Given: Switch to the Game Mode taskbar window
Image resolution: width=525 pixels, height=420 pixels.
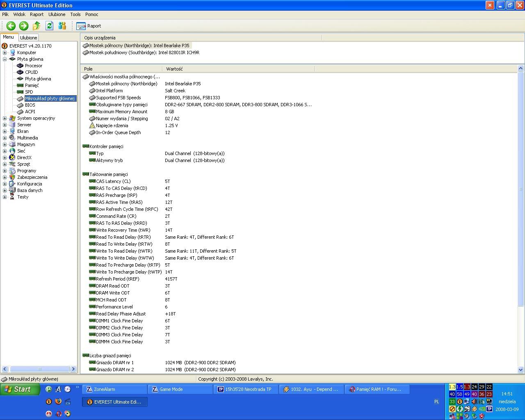Looking at the screenshot, I should [180, 389].
